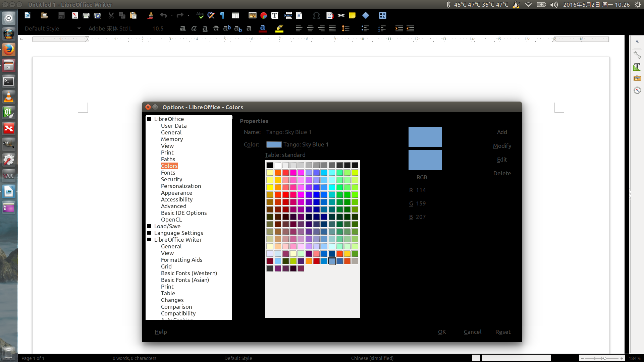Viewport: 644px width, 362px height.
Task: Increase paragraph indent
Action: (399, 28)
